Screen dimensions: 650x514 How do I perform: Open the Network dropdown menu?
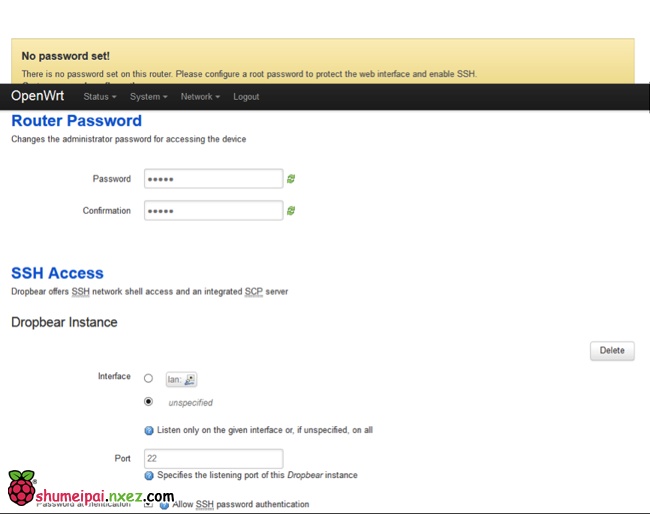200,97
